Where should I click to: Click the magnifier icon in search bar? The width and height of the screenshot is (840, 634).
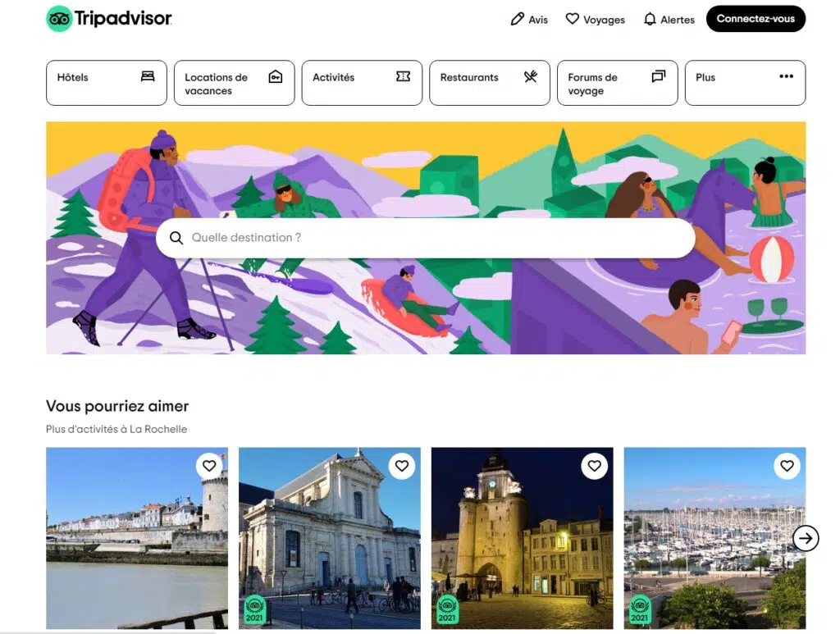pyautogui.click(x=176, y=238)
